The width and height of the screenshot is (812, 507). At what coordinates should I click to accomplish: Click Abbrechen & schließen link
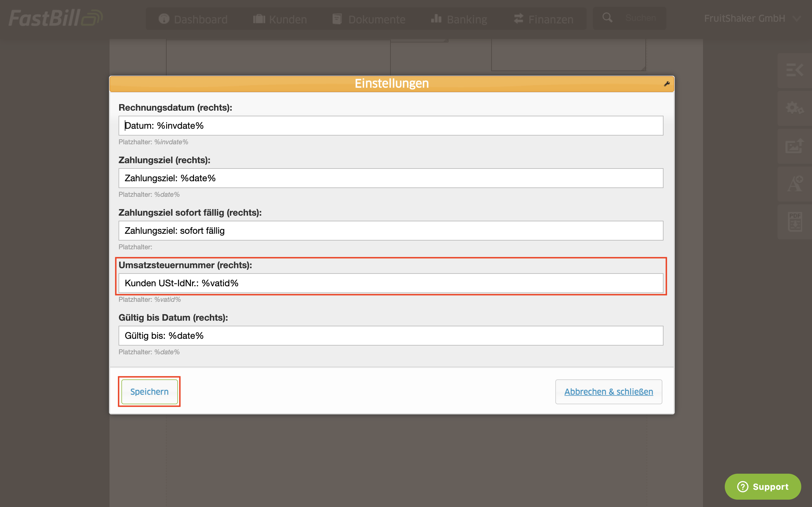[608, 392]
